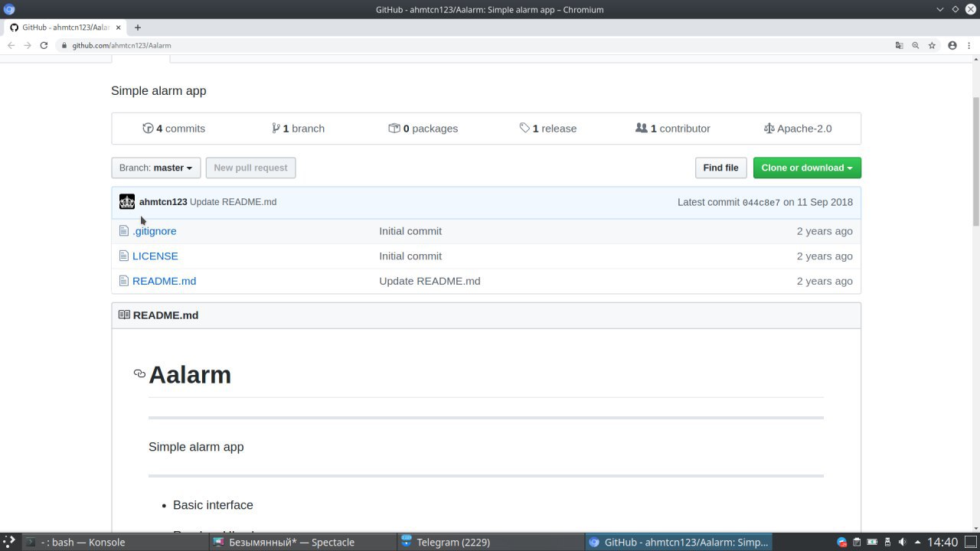Click the battery tray icon
980x551 pixels.
click(x=872, y=542)
